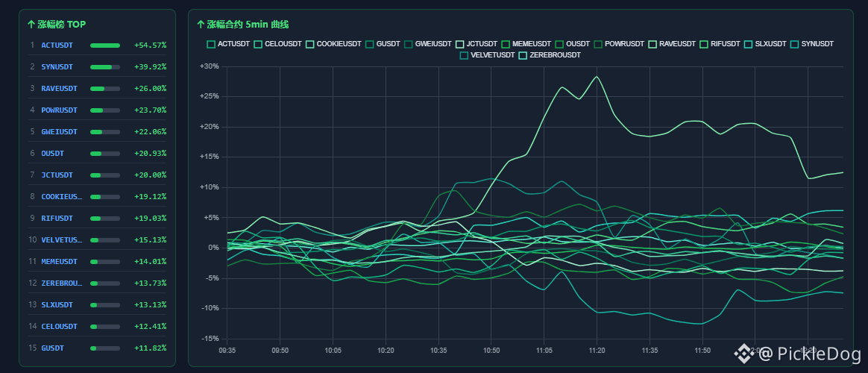Toggle RIFUSDT legend series
This screenshot has width=868, height=373.
720,44
